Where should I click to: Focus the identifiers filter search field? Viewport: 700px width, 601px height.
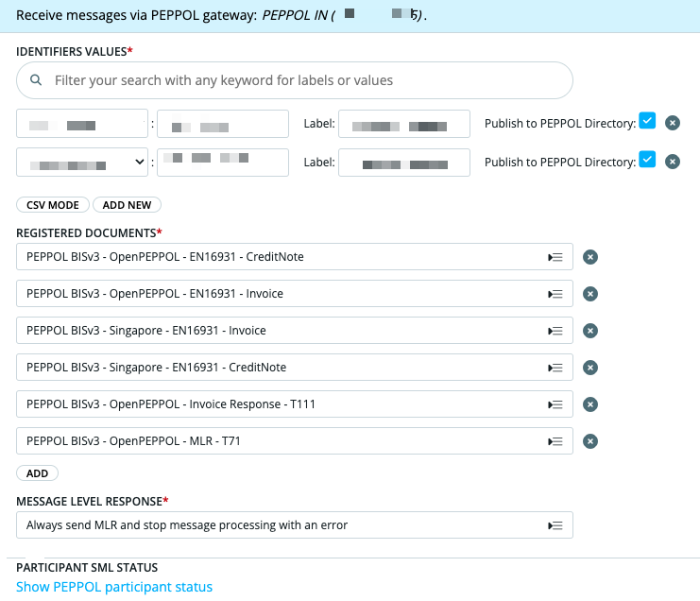(x=295, y=80)
